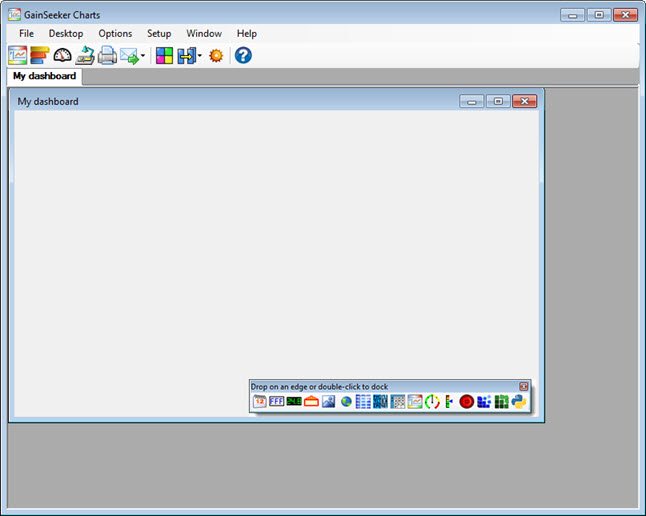Open the Setup menu
This screenshot has height=516, width=646.
(x=159, y=33)
